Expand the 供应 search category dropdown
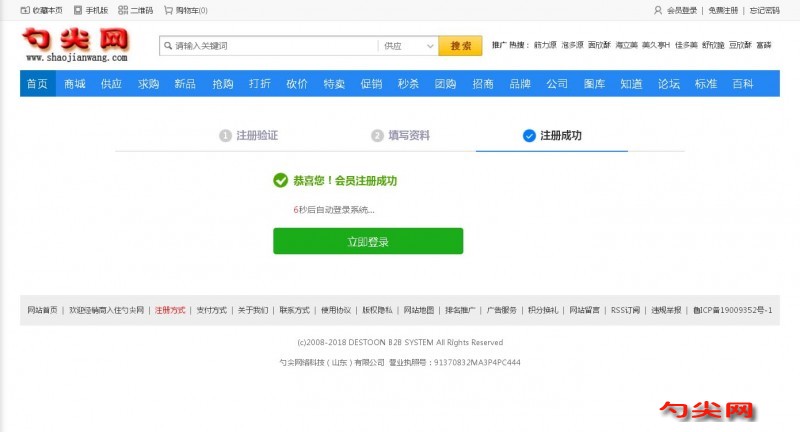Viewport: 800px width, 432px height. click(428, 46)
